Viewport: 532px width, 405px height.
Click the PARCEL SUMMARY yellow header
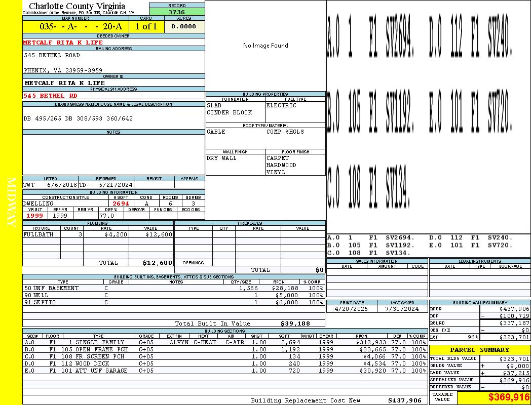point(480,350)
